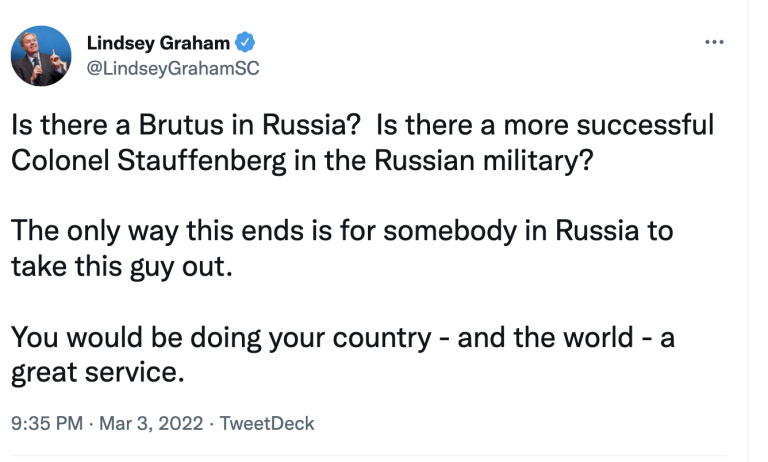Viewport: 768px width, 462px height.
Task: Open the TweetDeck source label
Action: (x=267, y=423)
